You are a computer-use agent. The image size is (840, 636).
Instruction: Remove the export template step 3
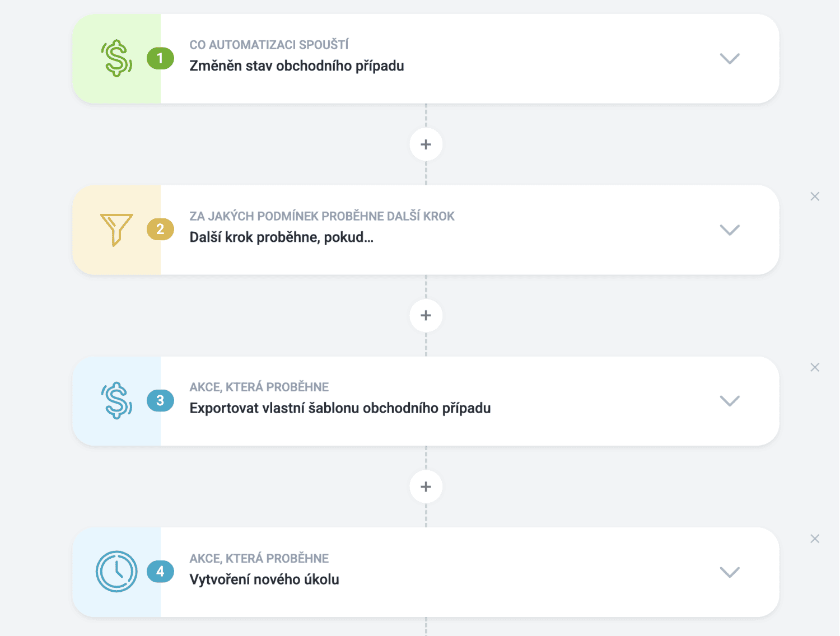click(815, 367)
